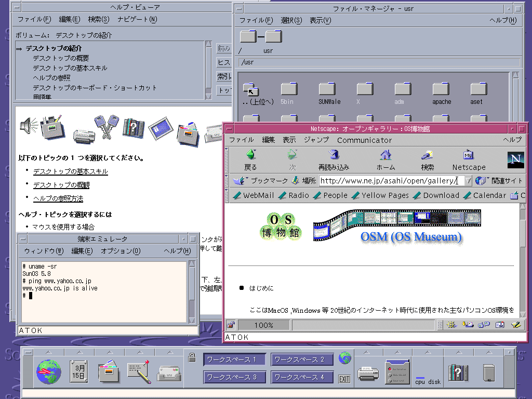This screenshot has width=532, height=399.
Task: Click the security lock icon in Netscape status bar
Action: coord(231,325)
